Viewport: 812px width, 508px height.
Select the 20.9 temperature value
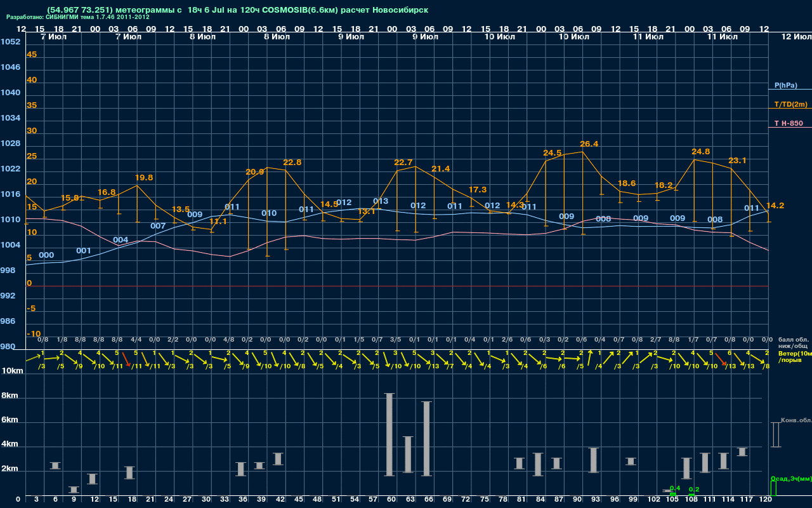pyautogui.click(x=255, y=172)
